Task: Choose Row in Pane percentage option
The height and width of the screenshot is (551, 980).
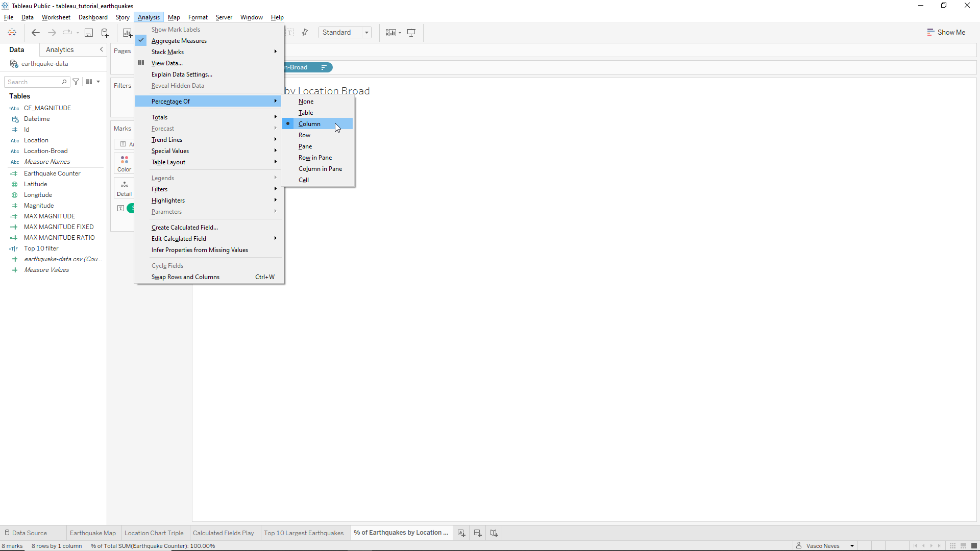Action: point(315,158)
